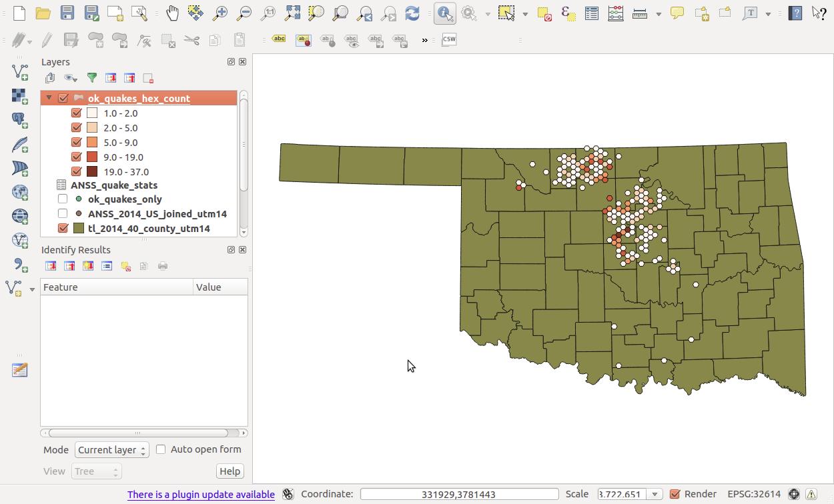Image resolution: width=834 pixels, height=504 pixels.
Task: Save the project with the floppy disk icon
Action: (x=67, y=13)
